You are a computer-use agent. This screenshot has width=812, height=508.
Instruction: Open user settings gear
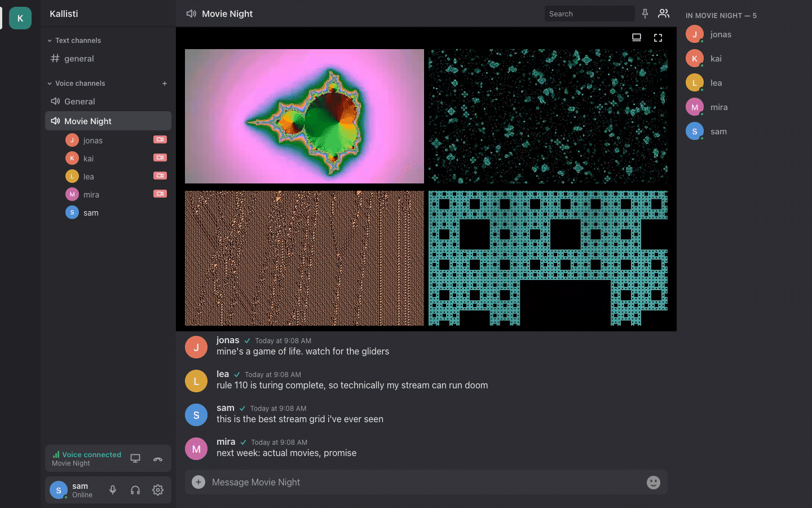(158, 490)
